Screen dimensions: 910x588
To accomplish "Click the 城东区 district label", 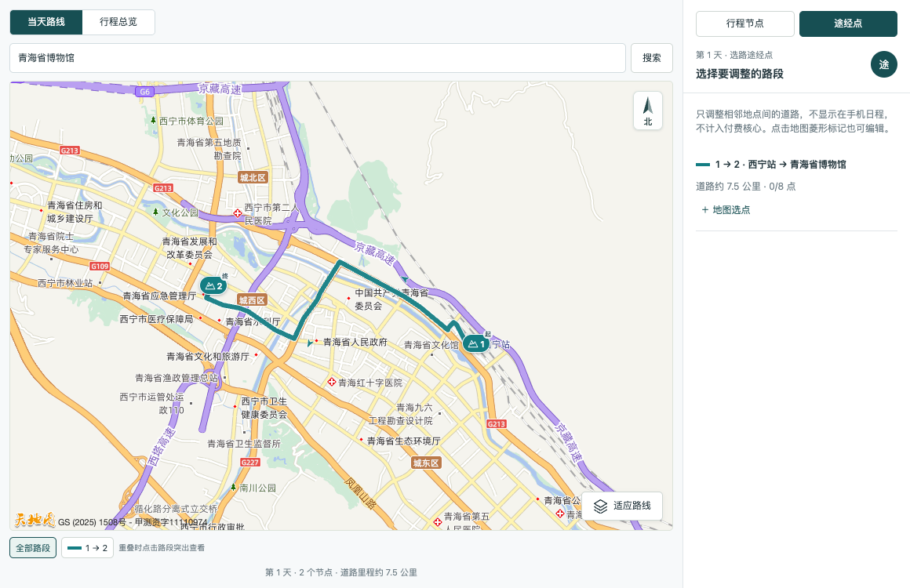I will (x=427, y=463).
